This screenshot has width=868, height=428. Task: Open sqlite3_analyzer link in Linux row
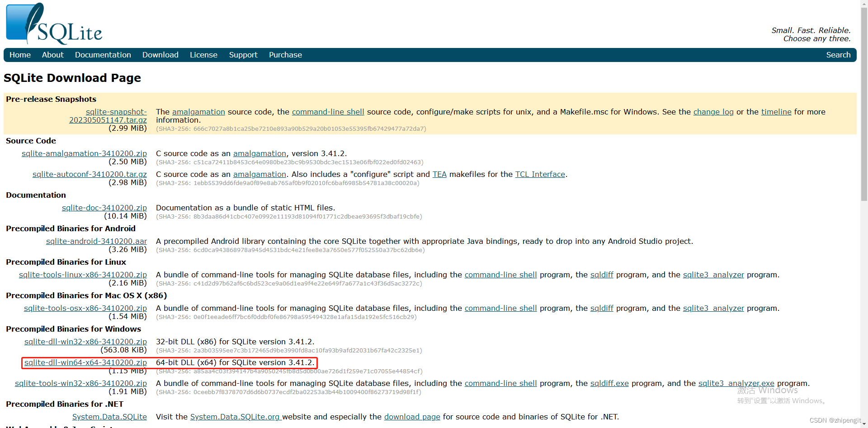coord(713,275)
